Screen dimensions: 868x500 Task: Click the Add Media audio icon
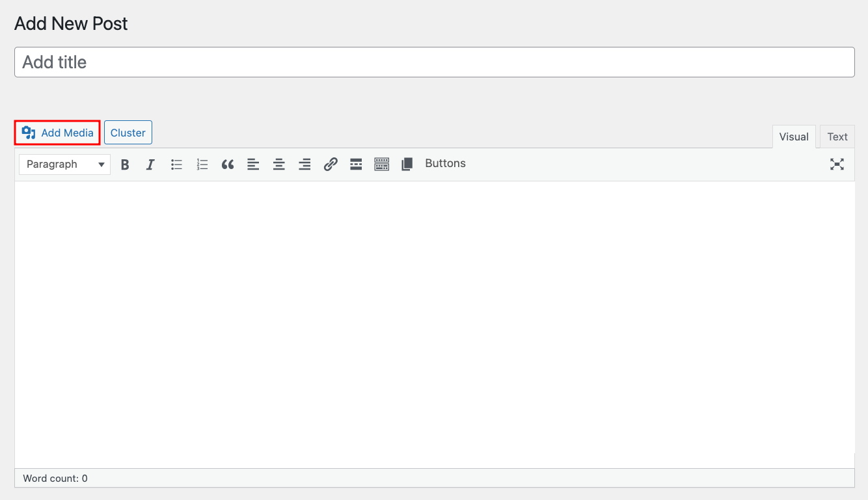pos(29,132)
